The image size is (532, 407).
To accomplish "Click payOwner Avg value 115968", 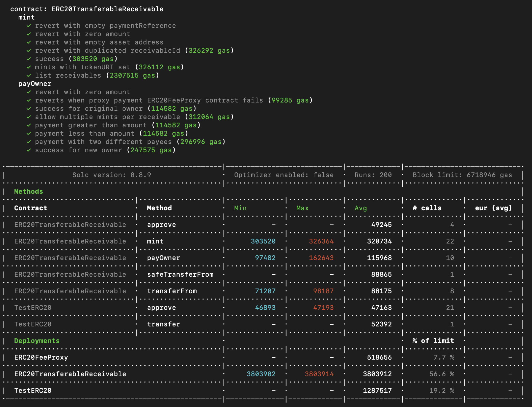I will tap(379, 258).
